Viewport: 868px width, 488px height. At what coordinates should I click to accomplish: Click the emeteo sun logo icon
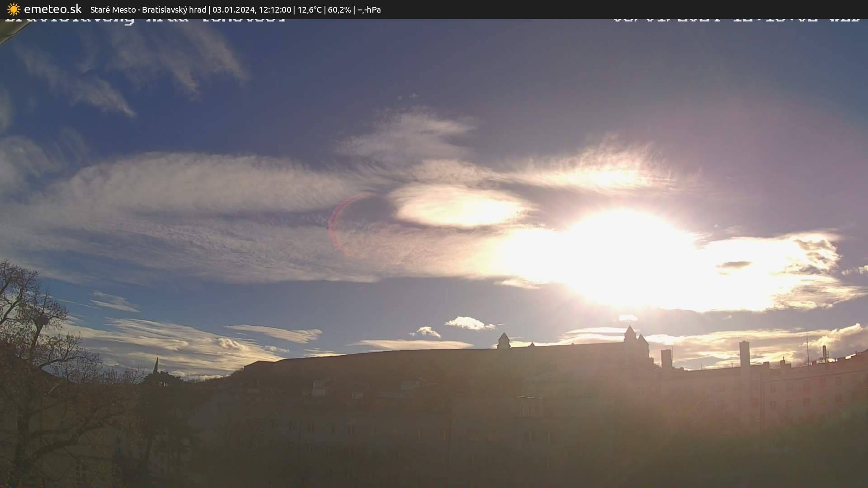(x=14, y=9)
